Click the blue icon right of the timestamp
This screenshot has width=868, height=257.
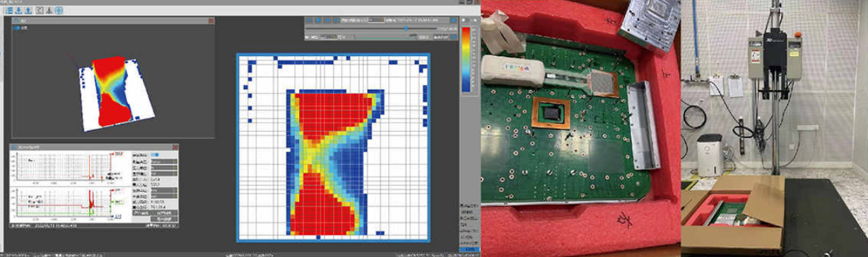(x=453, y=20)
